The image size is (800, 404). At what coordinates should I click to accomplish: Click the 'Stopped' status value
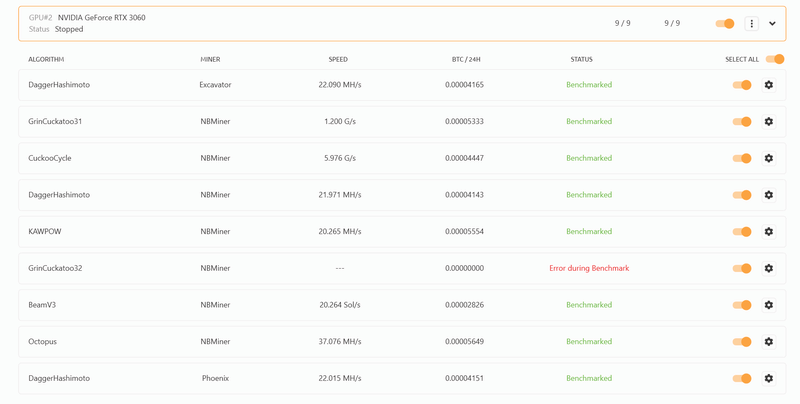(69, 29)
